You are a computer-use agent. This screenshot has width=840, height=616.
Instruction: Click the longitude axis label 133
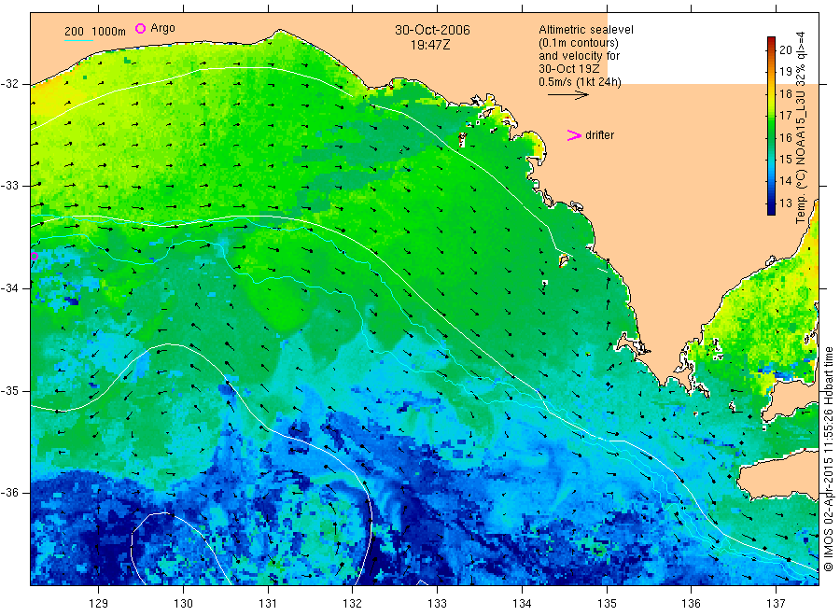(x=437, y=604)
